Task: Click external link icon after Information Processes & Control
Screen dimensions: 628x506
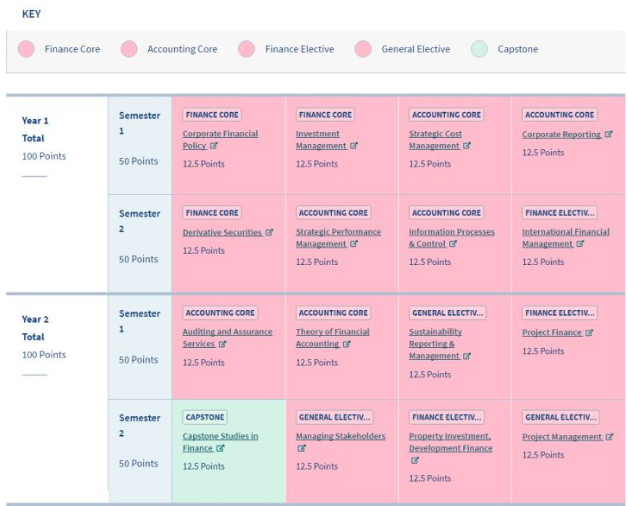Action: click(453, 244)
